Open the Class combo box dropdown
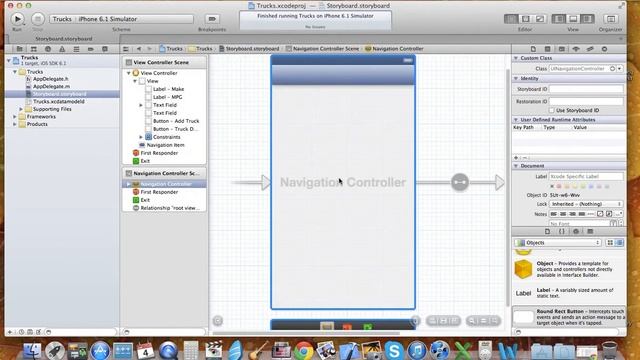 tap(620, 69)
